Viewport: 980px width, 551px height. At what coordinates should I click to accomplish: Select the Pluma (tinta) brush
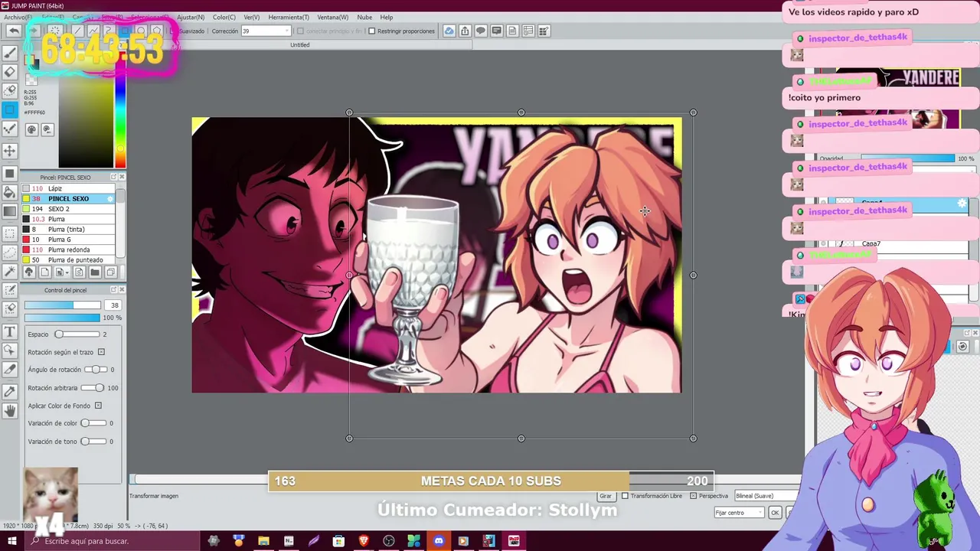(68, 230)
